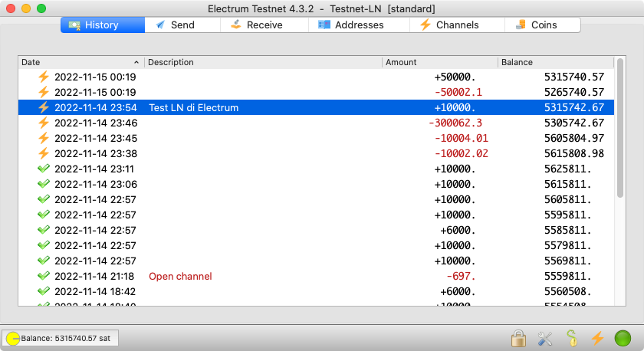Switch to the History tab
Viewport: 644px width, 351px height.
click(x=103, y=25)
